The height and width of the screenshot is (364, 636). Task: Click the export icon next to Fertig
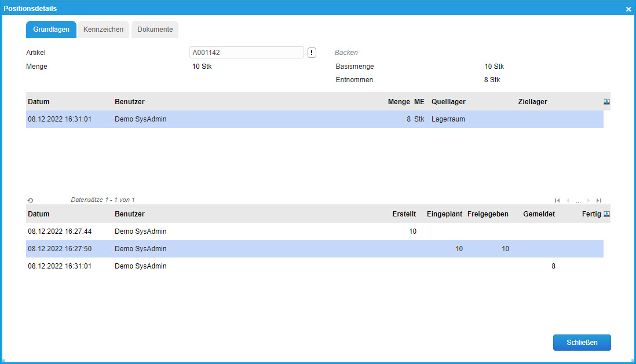[x=606, y=214]
